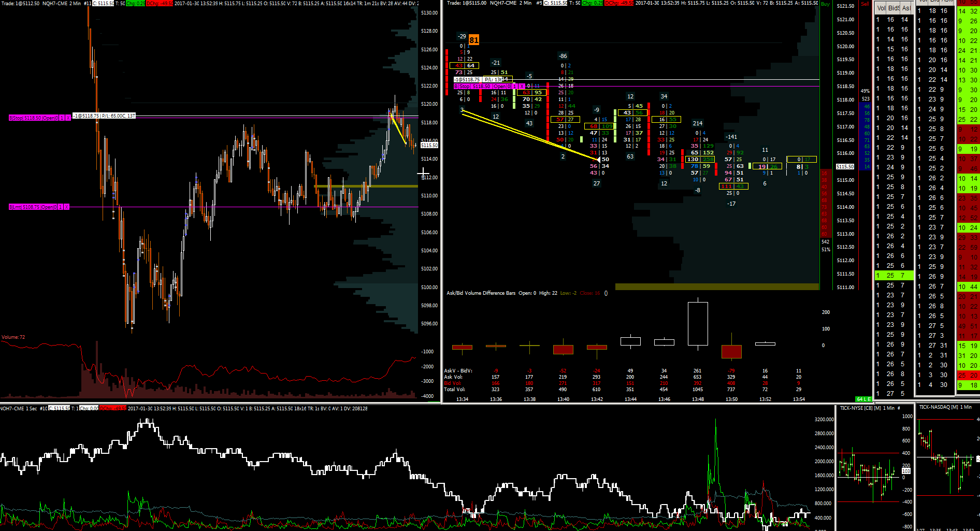Select the B Stop 5118.50 price on footprint chart
Screen dimensions: 980x531
click(482, 87)
